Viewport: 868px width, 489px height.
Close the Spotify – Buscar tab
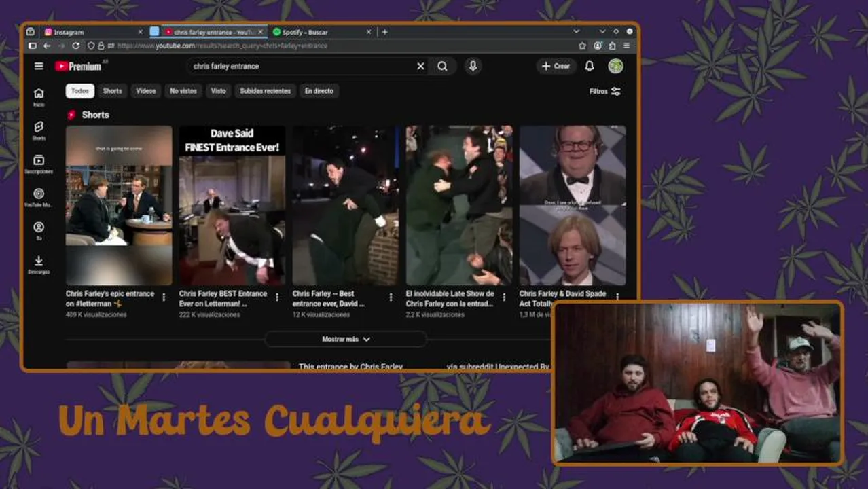(x=369, y=32)
